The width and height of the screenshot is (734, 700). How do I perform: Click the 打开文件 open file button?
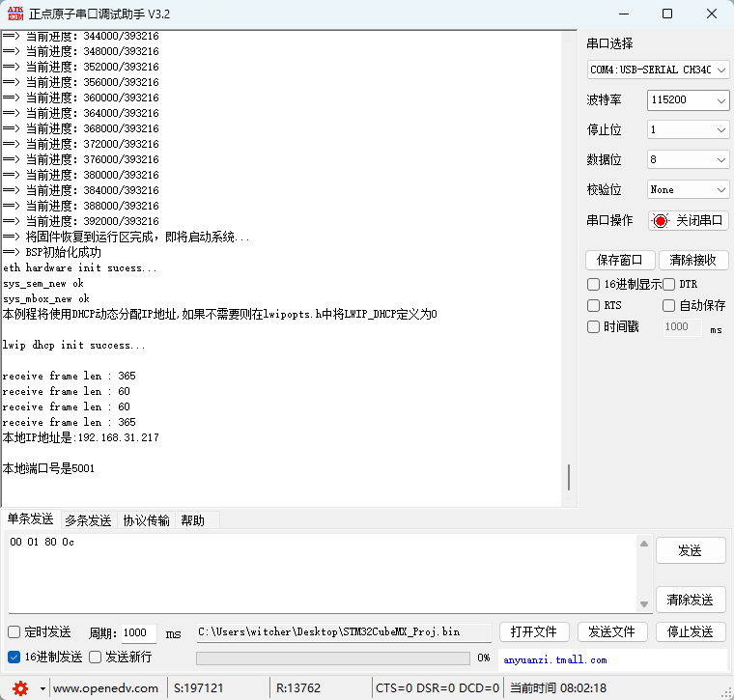pyautogui.click(x=534, y=632)
